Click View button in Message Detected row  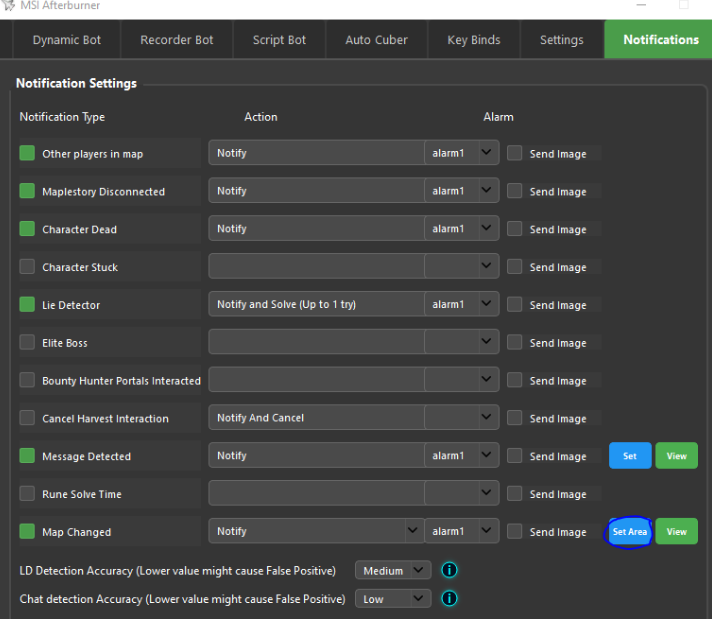point(677,456)
